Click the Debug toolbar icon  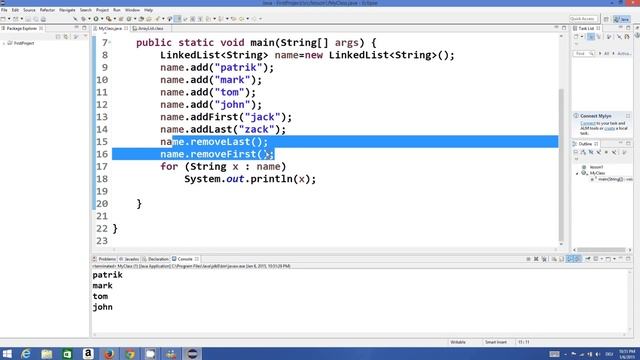(83, 19)
